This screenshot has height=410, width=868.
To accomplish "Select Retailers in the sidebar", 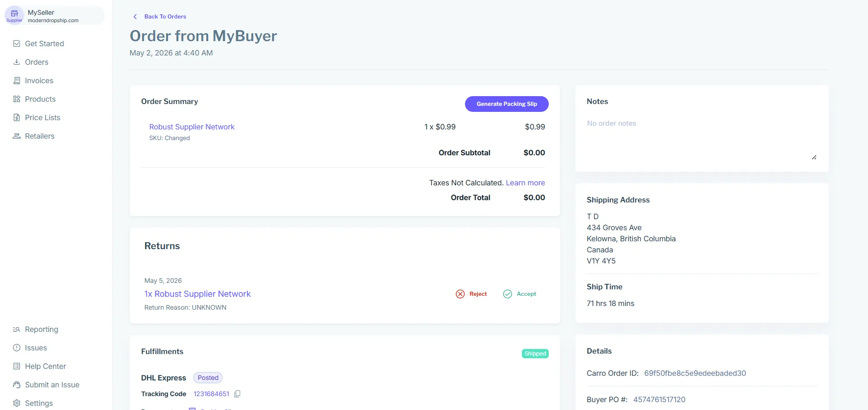I will 40,136.
